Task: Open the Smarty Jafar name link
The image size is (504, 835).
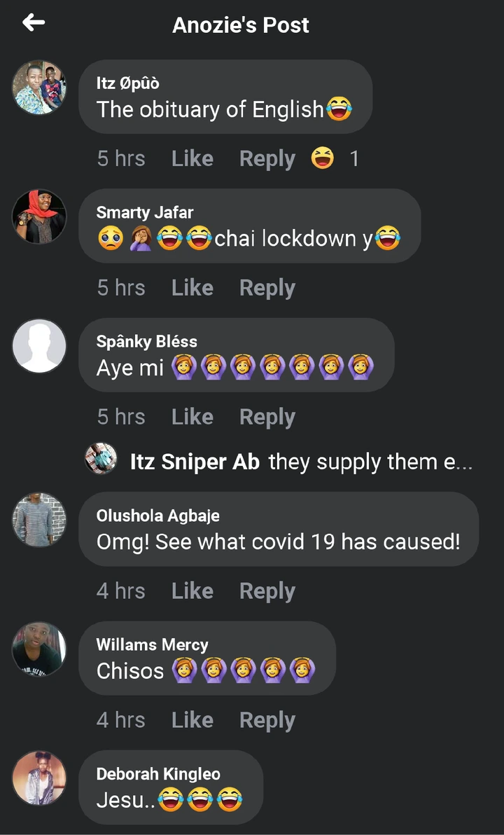Action: pos(145,212)
